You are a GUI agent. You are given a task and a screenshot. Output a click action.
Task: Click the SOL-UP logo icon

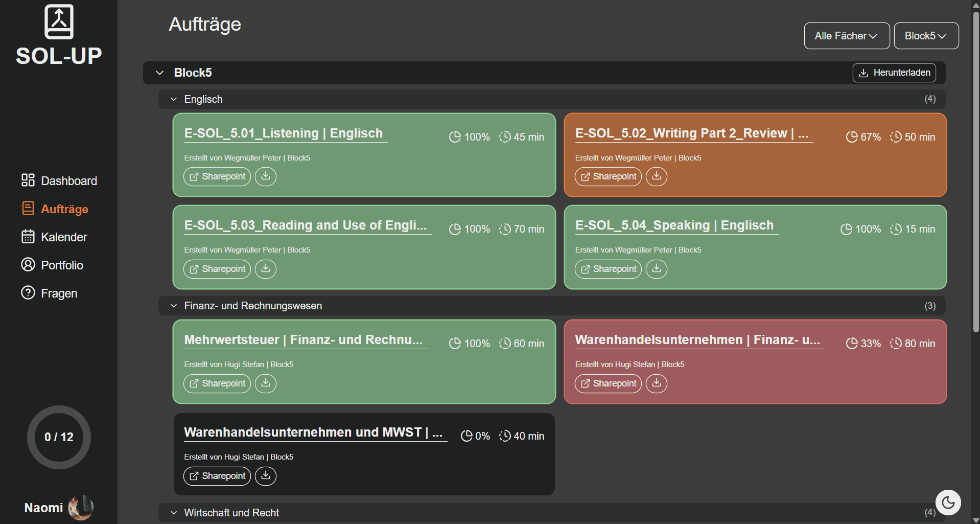click(x=59, y=22)
